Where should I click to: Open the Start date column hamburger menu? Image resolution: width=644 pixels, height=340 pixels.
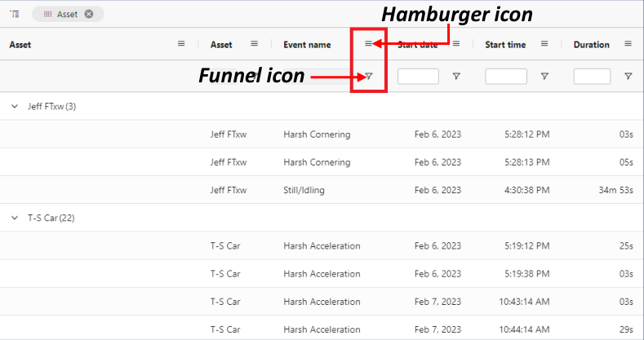click(456, 43)
